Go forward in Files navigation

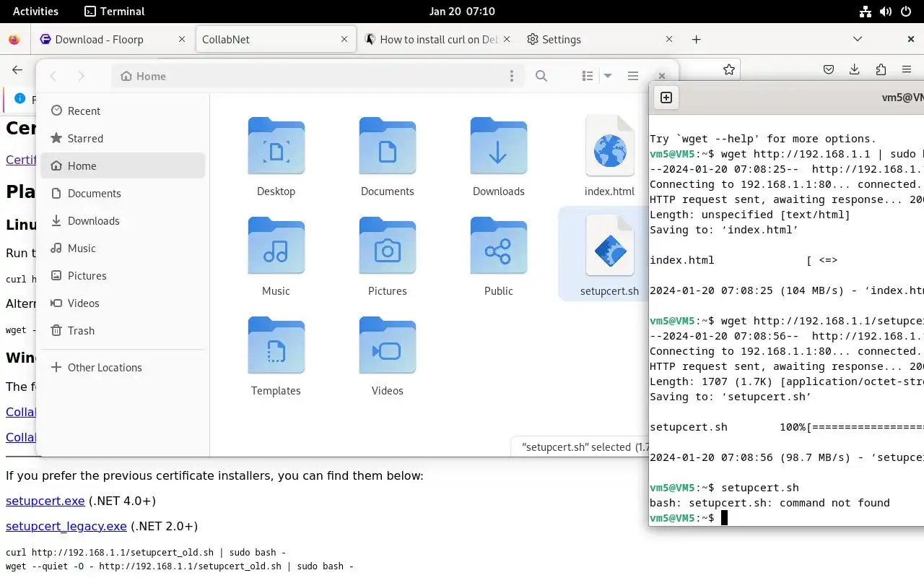coord(81,76)
